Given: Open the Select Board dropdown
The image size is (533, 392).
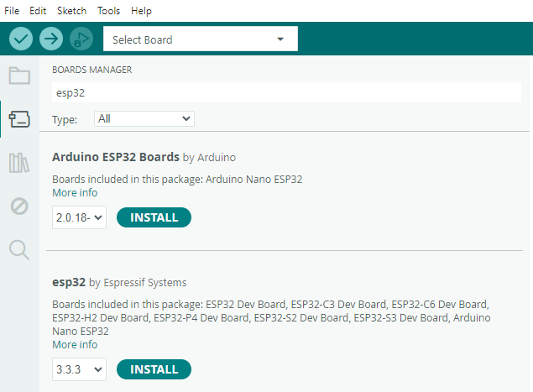Looking at the screenshot, I should click(201, 39).
